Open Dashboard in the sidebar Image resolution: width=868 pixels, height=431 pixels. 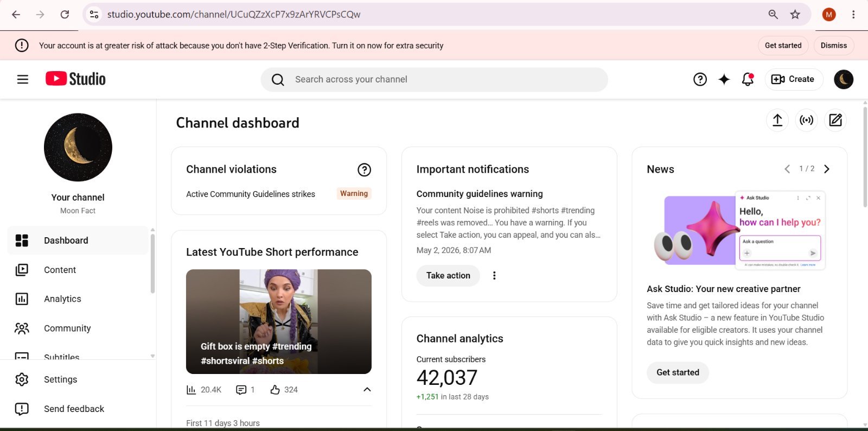click(x=78, y=240)
